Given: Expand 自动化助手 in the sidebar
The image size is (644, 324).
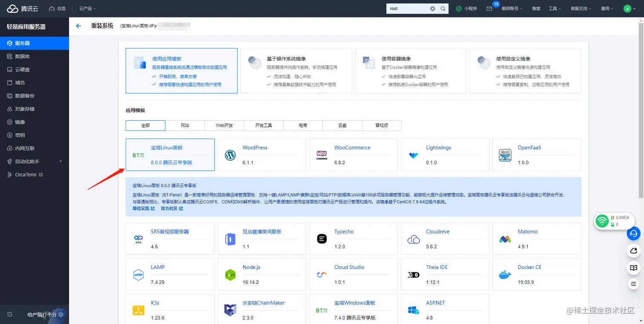Looking at the screenshot, I should click(x=34, y=162).
